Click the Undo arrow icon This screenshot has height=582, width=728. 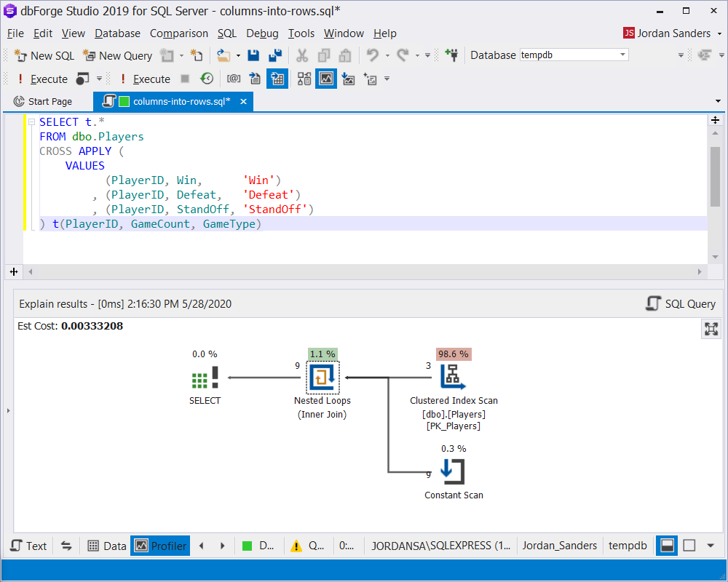coord(372,55)
